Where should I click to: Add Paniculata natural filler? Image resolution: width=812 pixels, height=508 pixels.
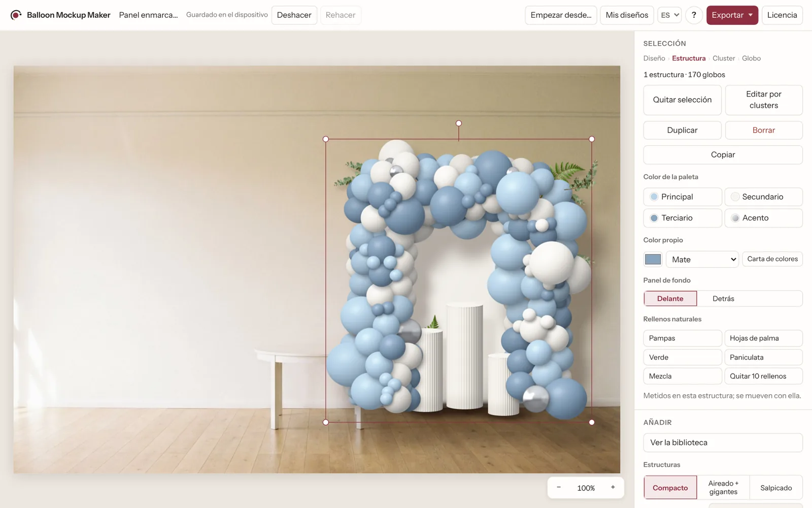(763, 357)
